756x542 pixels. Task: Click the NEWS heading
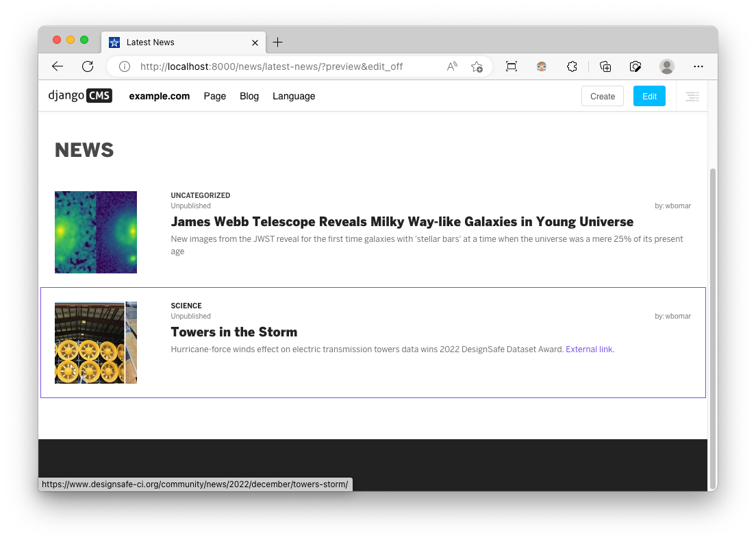point(84,150)
